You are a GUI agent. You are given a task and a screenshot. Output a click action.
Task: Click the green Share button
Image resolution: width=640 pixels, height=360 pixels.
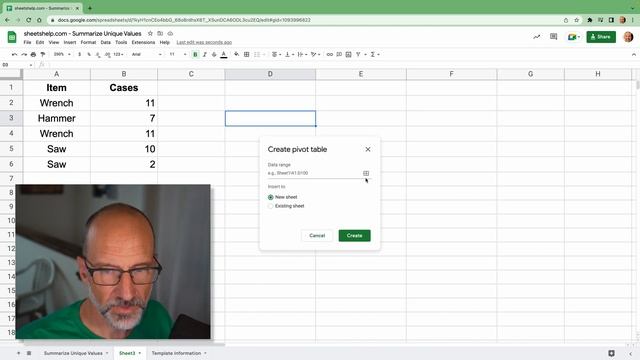(x=601, y=37)
